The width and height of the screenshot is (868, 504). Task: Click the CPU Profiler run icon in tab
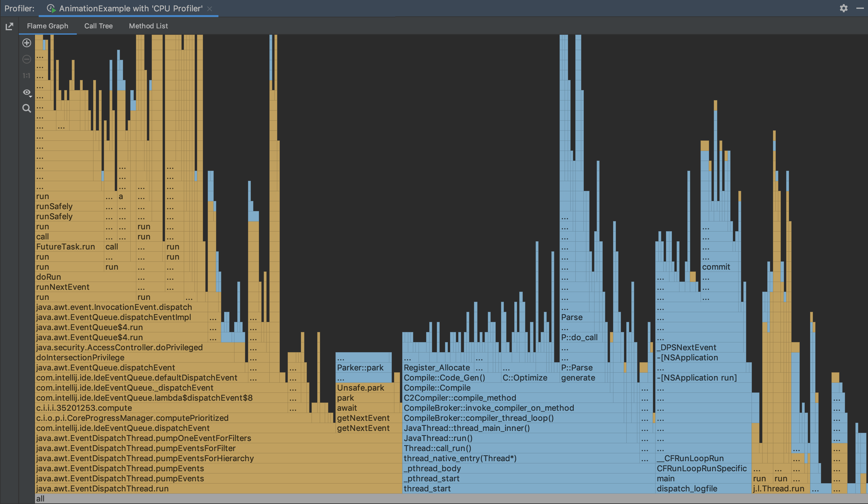coord(51,9)
